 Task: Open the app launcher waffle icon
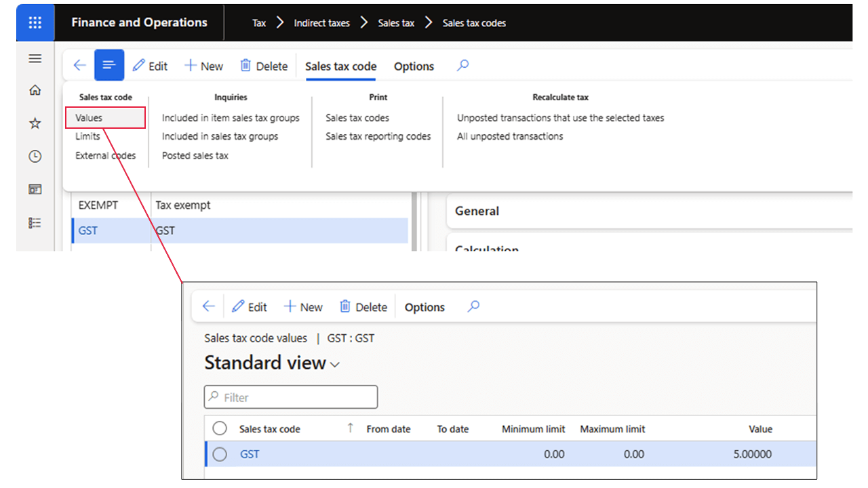coord(35,22)
